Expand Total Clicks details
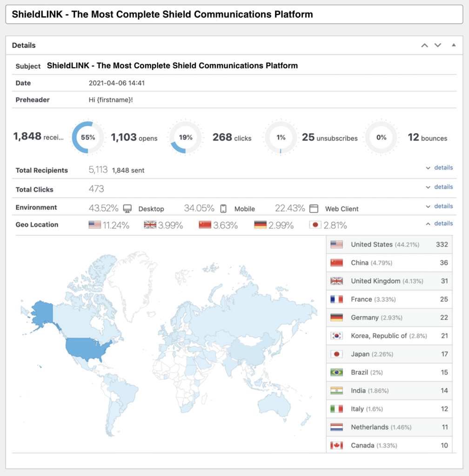 (x=440, y=187)
